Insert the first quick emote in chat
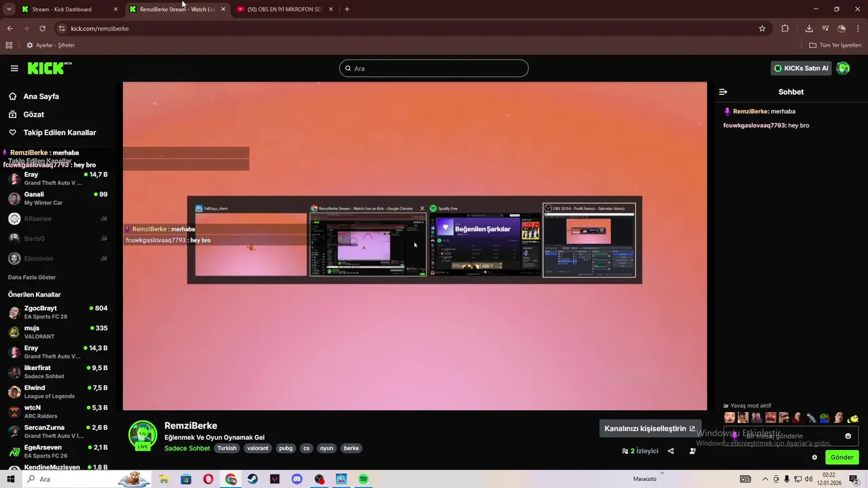The height and width of the screenshot is (488, 868). (x=730, y=418)
